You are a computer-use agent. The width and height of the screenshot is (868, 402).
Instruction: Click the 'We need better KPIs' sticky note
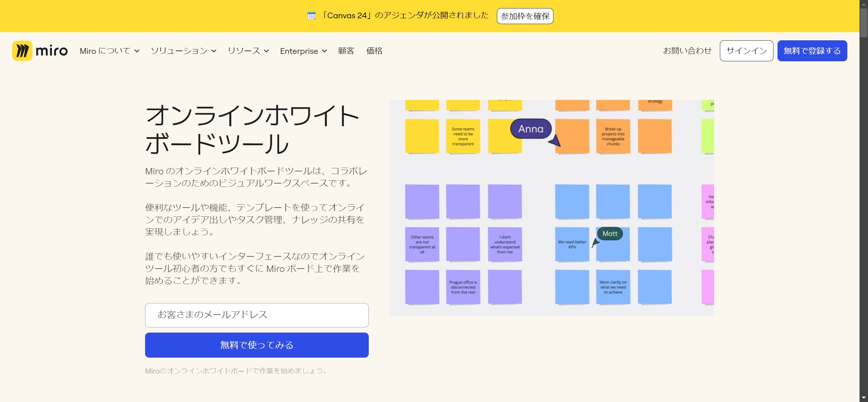coord(572,244)
